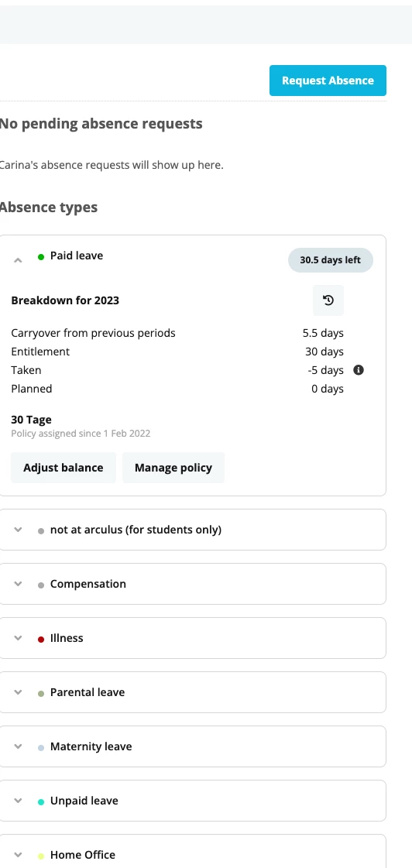This screenshot has width=412, height=868.
Task: Expand the Illness absence type chevron
Action: (x=18, y=638)
